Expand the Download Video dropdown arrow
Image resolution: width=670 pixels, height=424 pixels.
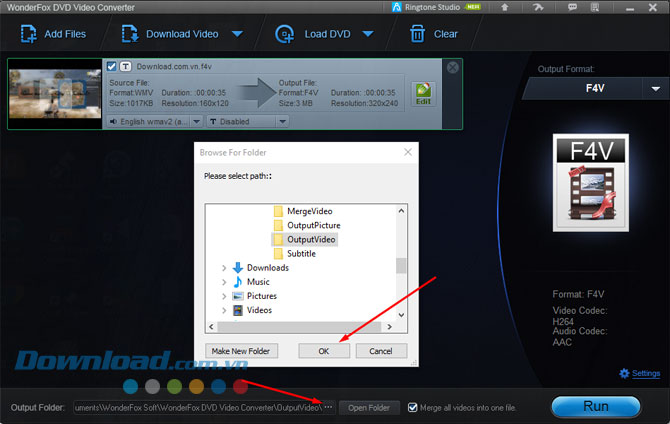(237, 34)
